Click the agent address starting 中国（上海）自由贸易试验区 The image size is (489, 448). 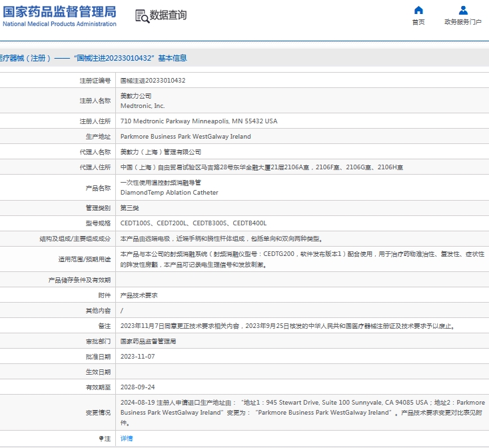point(262,167)
